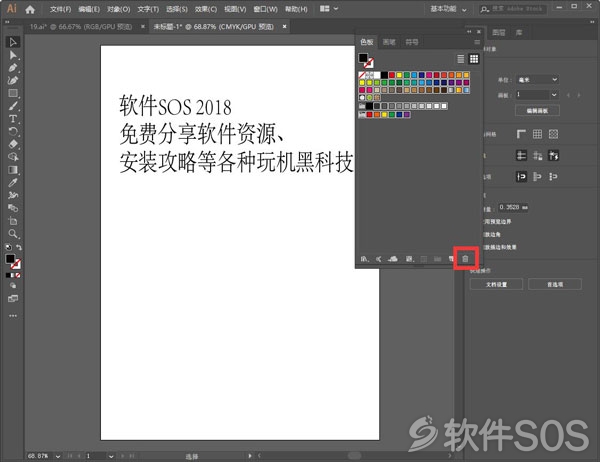Toggle snap to point icon
Screen dimensions: 600x462
pos(521,176)
